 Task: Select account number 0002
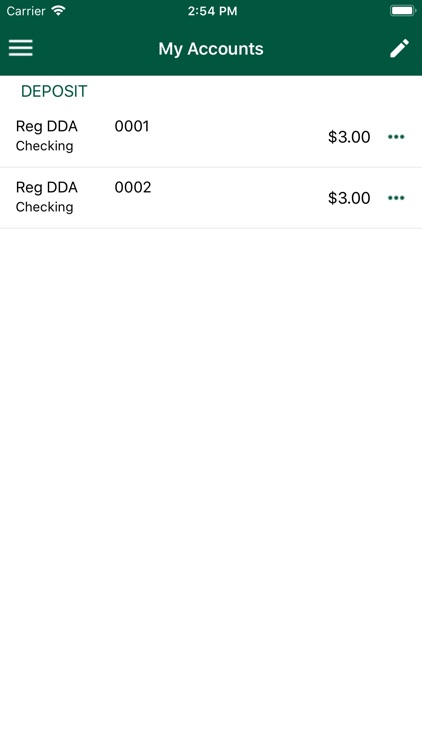[x=133, y=187]
